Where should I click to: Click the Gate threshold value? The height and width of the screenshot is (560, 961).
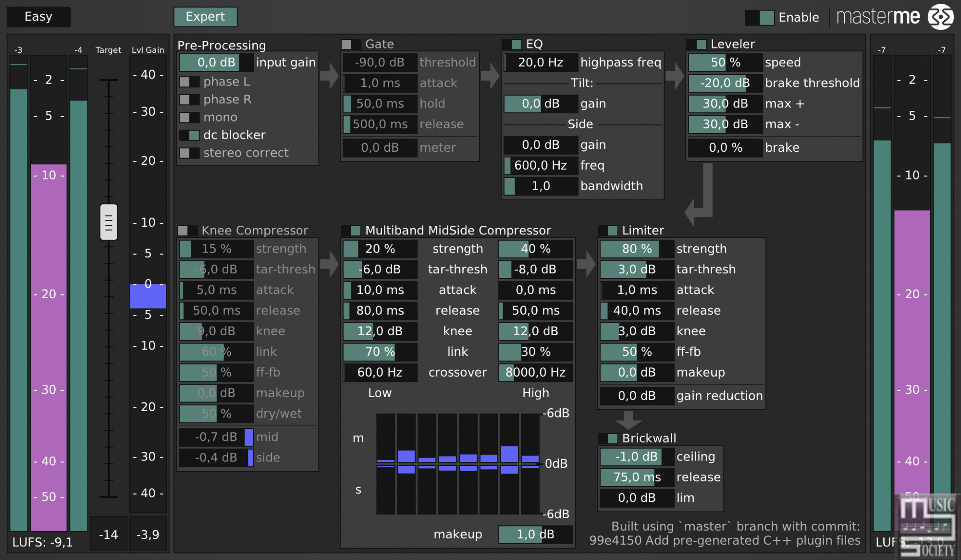(x=380, y=62)
